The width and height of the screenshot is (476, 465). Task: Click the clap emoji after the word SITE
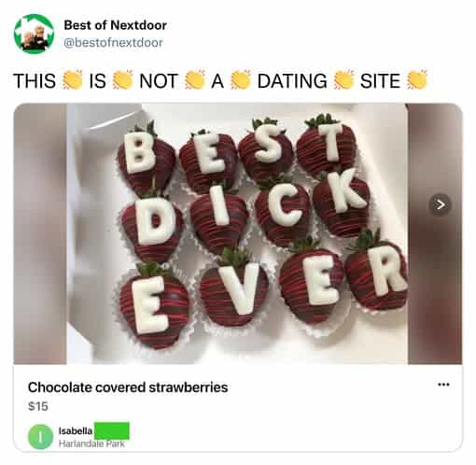pos(417,79)
